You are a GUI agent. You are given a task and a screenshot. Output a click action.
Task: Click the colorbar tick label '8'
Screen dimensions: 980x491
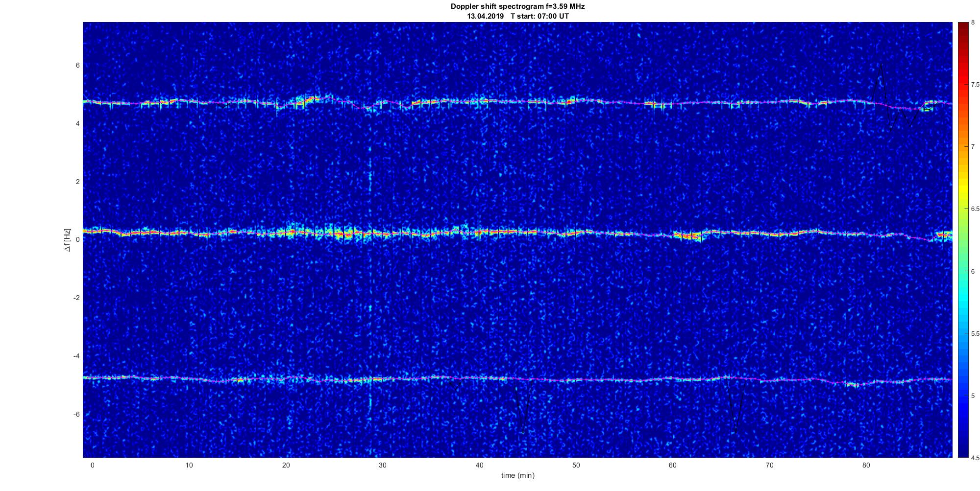[973, 23]
